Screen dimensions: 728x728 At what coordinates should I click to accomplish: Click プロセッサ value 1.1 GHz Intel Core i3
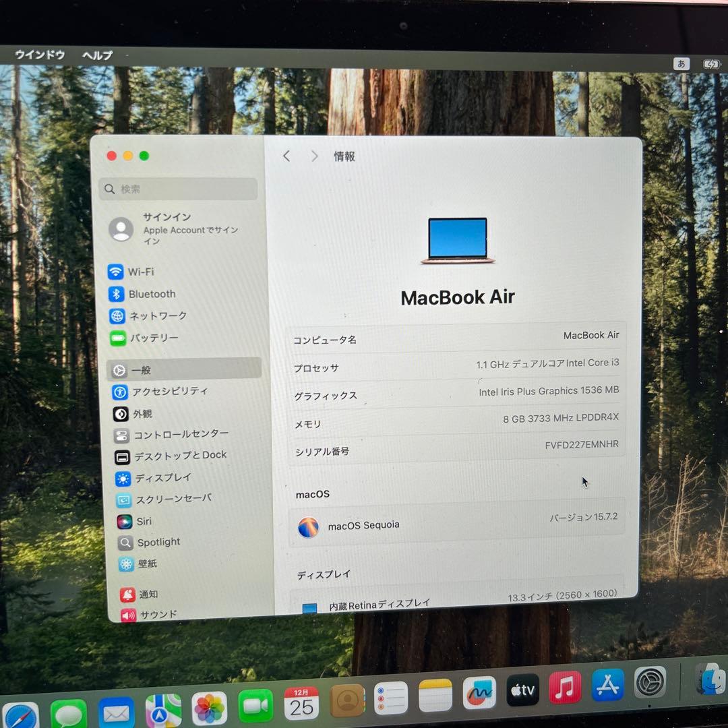click(547, 363)
